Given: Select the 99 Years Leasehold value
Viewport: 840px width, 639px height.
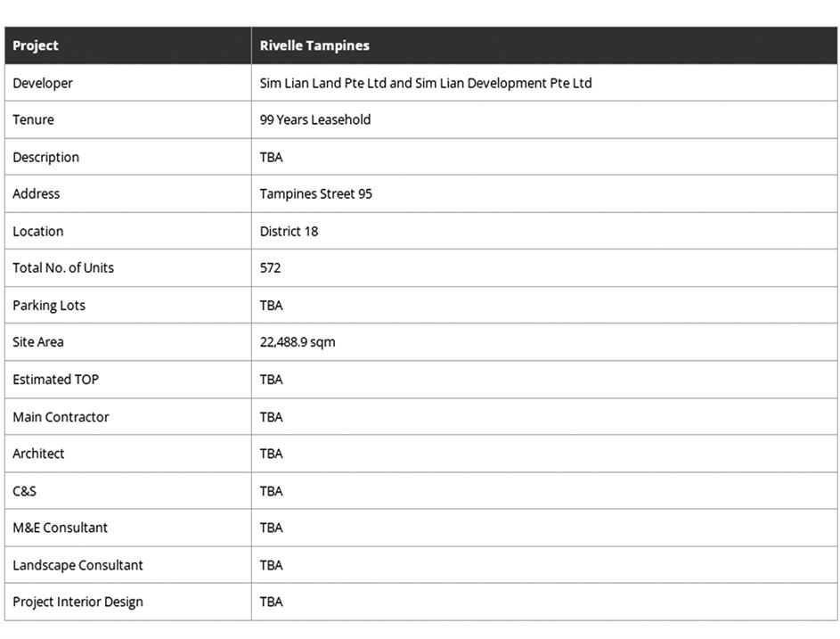Looking at the screenshot, I should (315, 119).
